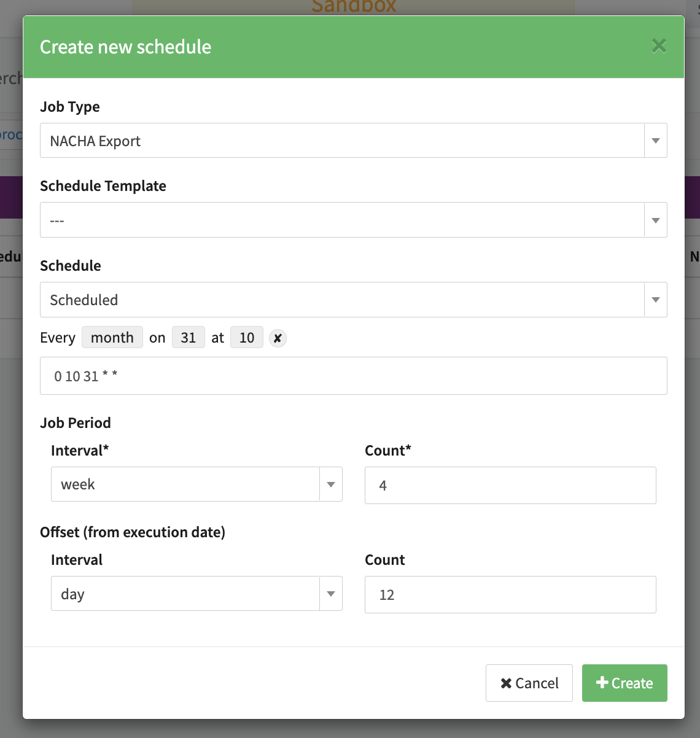Open the Job Type dropdown arrow
Image resolution: width=700 pixels, height=738 pixels.
pos(655,141)
